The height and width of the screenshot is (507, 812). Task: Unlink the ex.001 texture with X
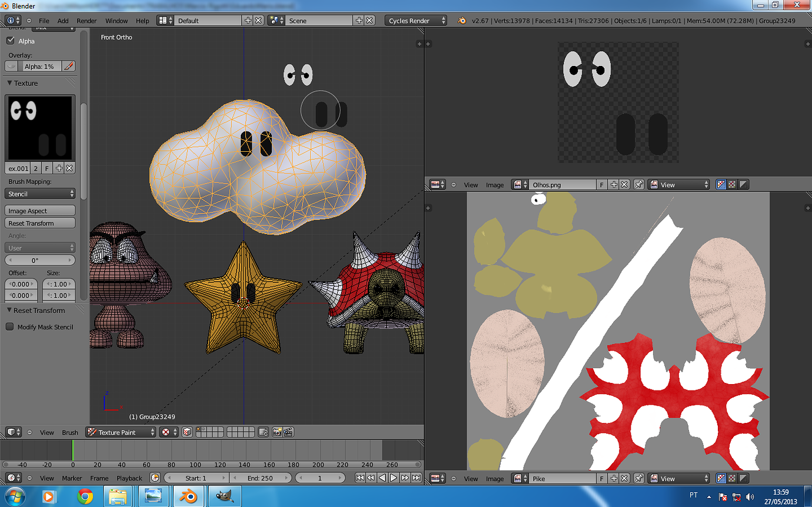pos(69,168)
